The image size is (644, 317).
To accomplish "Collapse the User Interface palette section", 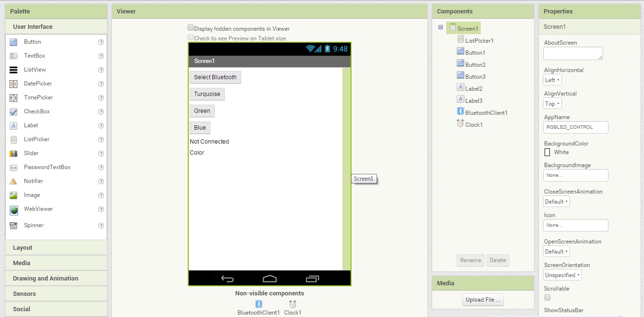I will pyautogui.click(x=56, y=27).
